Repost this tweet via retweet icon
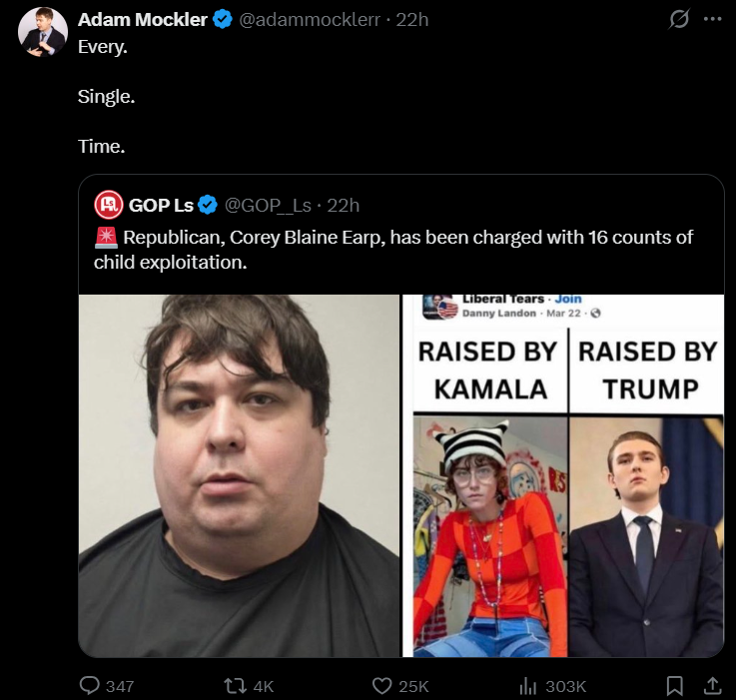 (x=236, y=686)
